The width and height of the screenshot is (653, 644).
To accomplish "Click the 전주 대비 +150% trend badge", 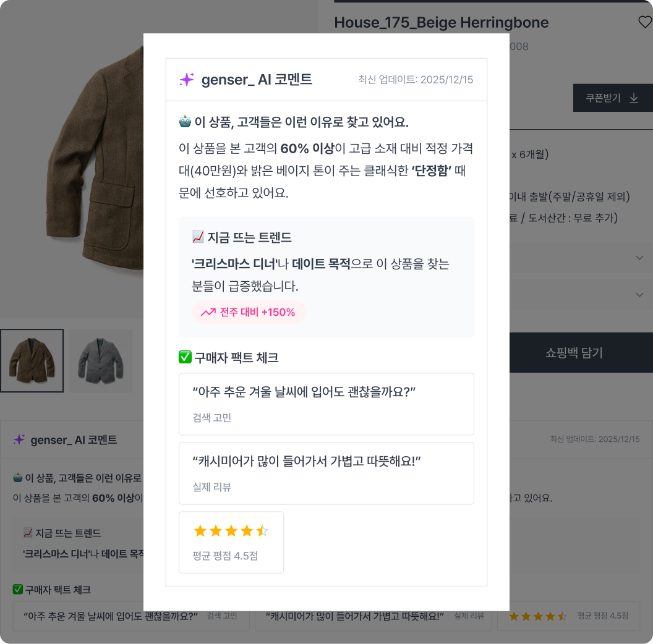I will tap(249, 312).
